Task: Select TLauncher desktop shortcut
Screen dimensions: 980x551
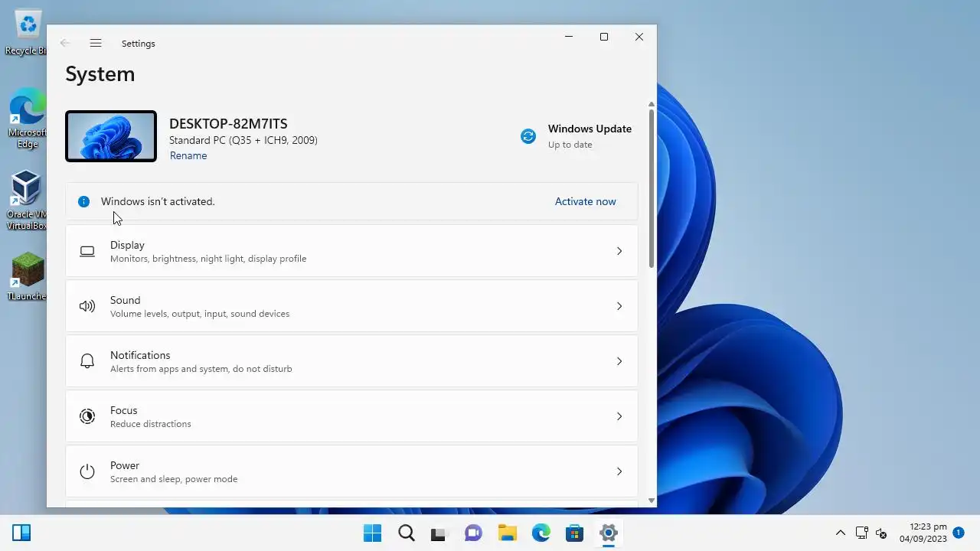Action: pos(27,276)
